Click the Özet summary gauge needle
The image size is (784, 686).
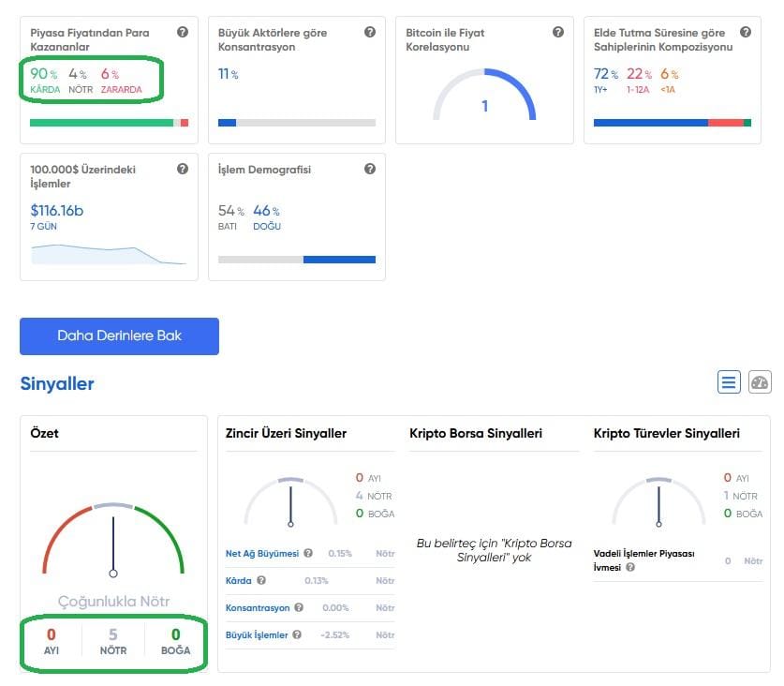[113, 544]
